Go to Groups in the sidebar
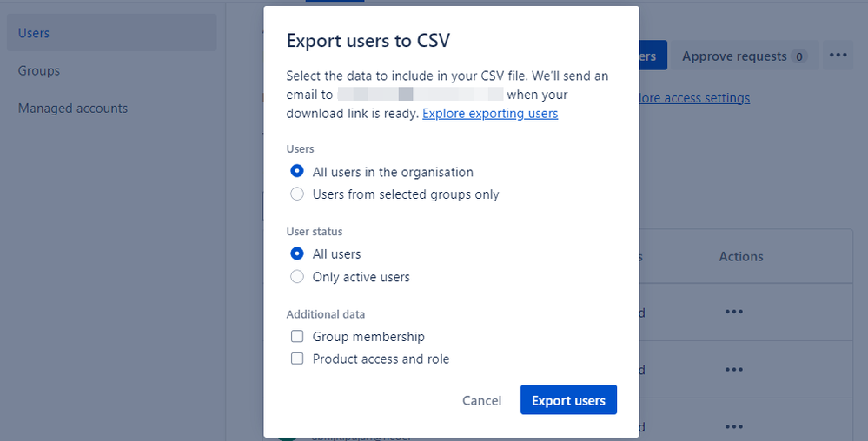The height and width of the screenshot is (441, 868). point(39,71)
